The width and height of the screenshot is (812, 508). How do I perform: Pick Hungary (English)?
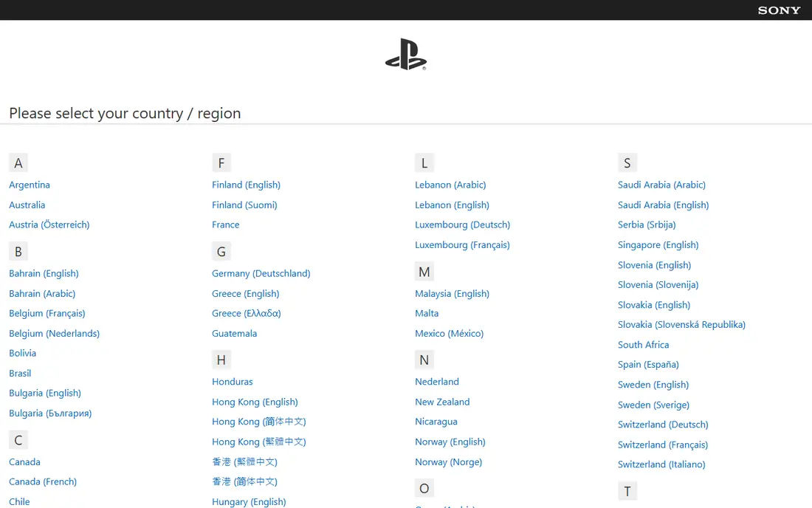pos(249,502)
